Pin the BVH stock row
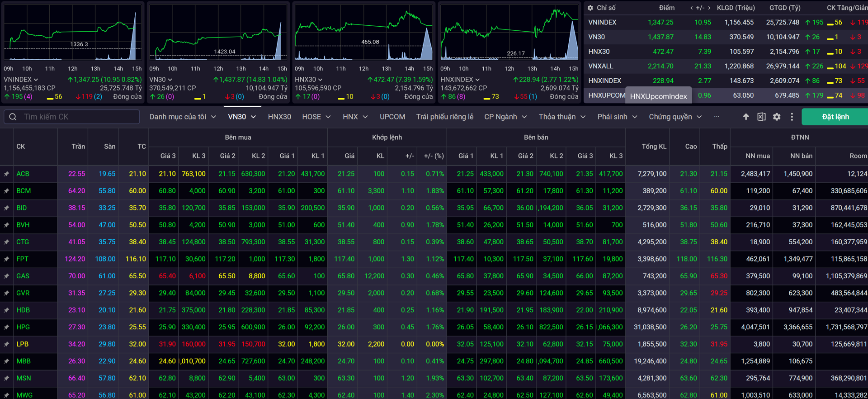 pos(6,225)
